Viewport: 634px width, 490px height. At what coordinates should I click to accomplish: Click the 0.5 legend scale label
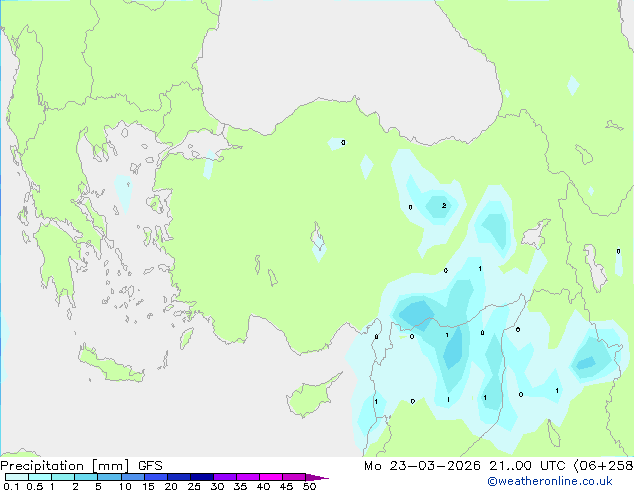click(35, 486)
